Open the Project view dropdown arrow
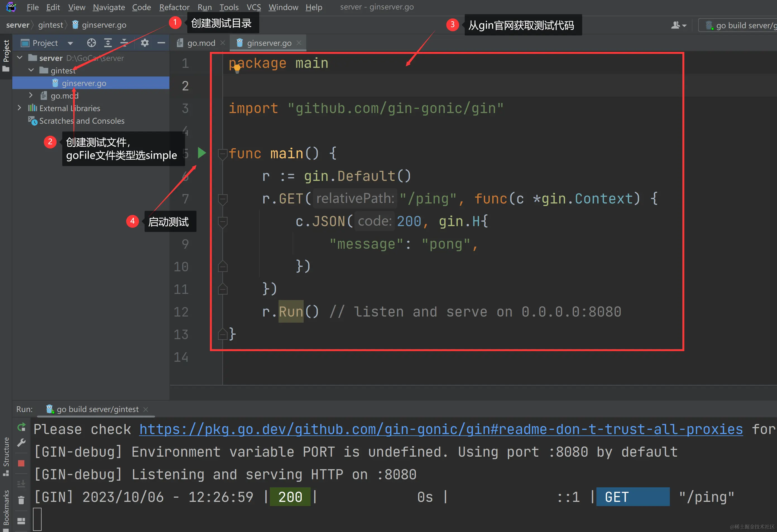The image size is (777, 532). pyautogui.click(x=70, y=43)
